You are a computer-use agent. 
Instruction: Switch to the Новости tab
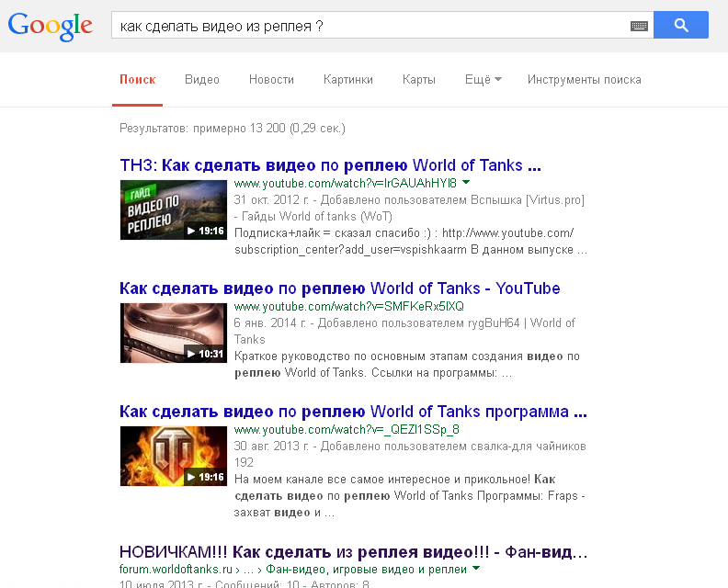[271, 79]
